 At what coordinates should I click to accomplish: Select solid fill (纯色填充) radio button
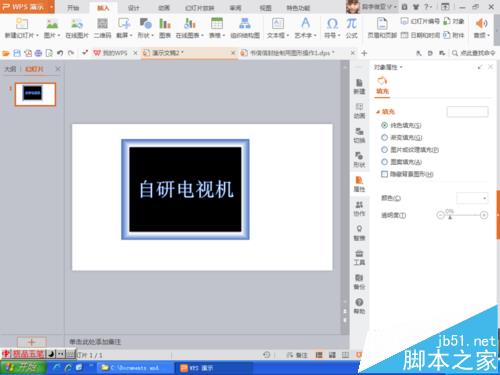(x=384, y=125)
